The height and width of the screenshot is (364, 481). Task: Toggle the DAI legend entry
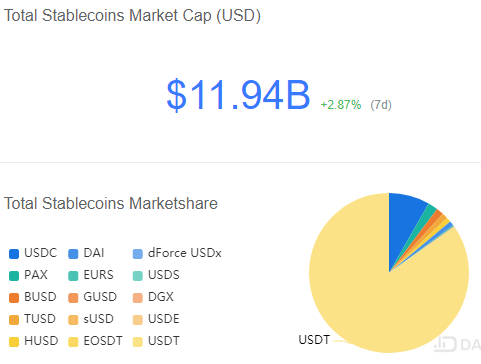point(86,253)
